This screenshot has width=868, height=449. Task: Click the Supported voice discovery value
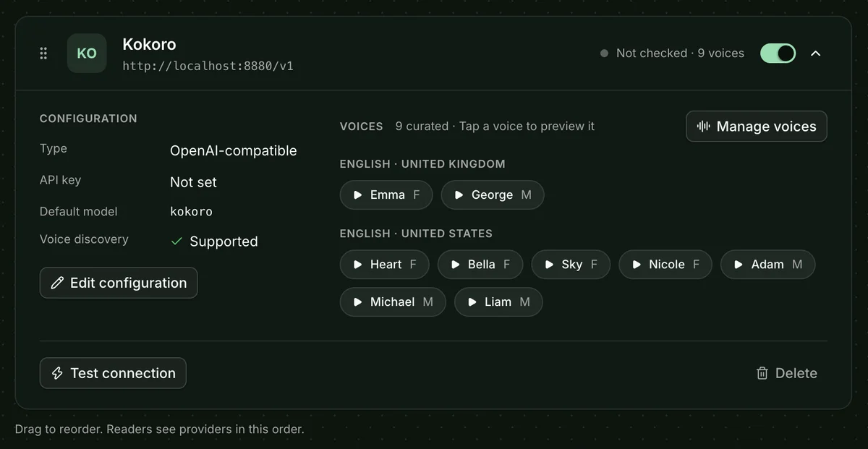point(224,241)
